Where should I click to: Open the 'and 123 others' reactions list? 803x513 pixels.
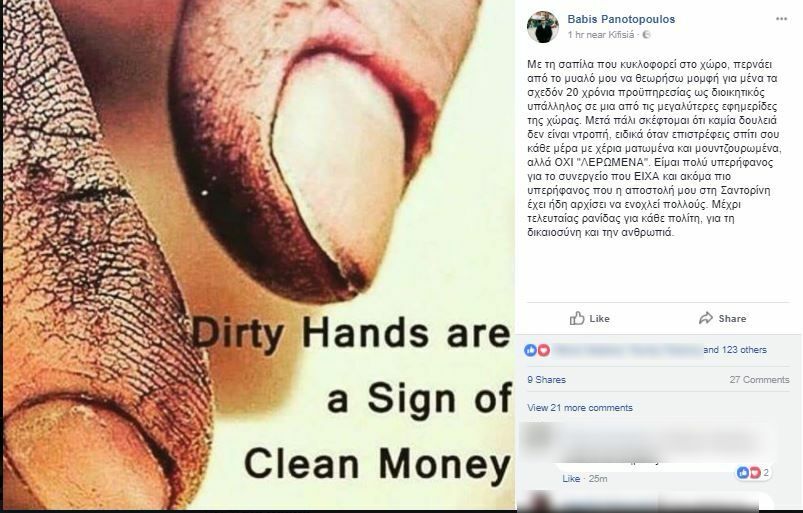coord(735,350)
